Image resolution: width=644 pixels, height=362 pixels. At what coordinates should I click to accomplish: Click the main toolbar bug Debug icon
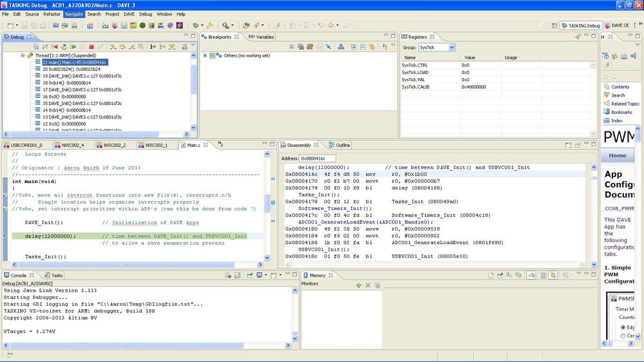click(195, 26)
